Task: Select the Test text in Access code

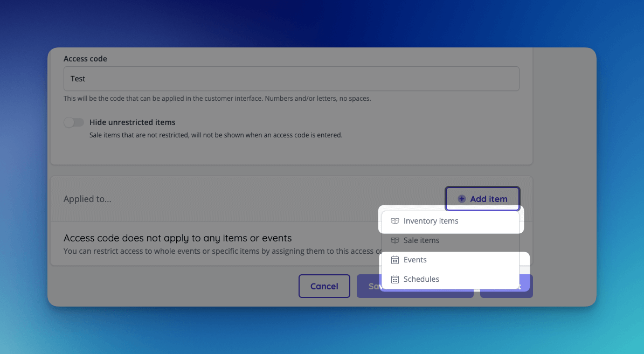Action: [x=78, y=79]
